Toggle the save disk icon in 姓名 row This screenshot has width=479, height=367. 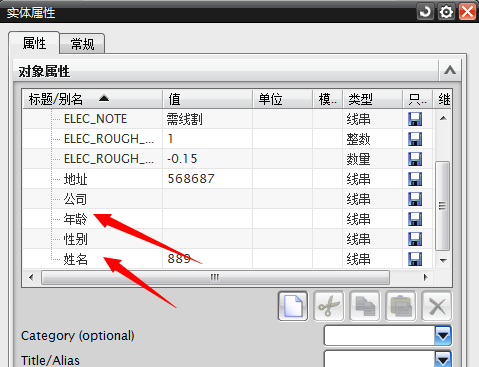click(415, 259)
